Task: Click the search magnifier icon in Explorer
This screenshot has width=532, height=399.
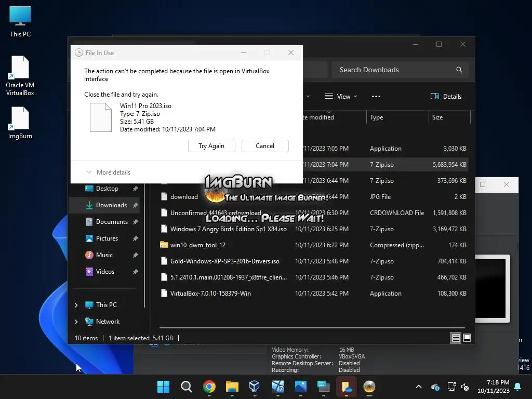Action: (x=459, y=70)
